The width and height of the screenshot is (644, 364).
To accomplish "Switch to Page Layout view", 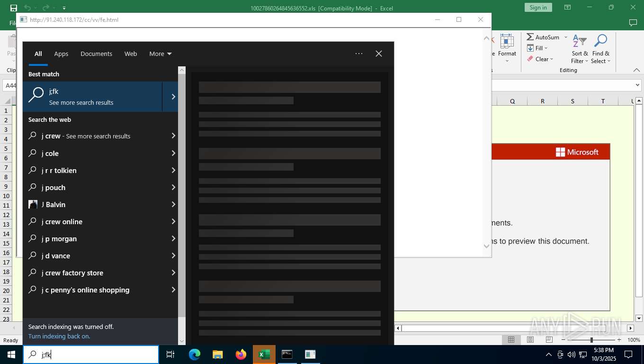I will 530,340.
